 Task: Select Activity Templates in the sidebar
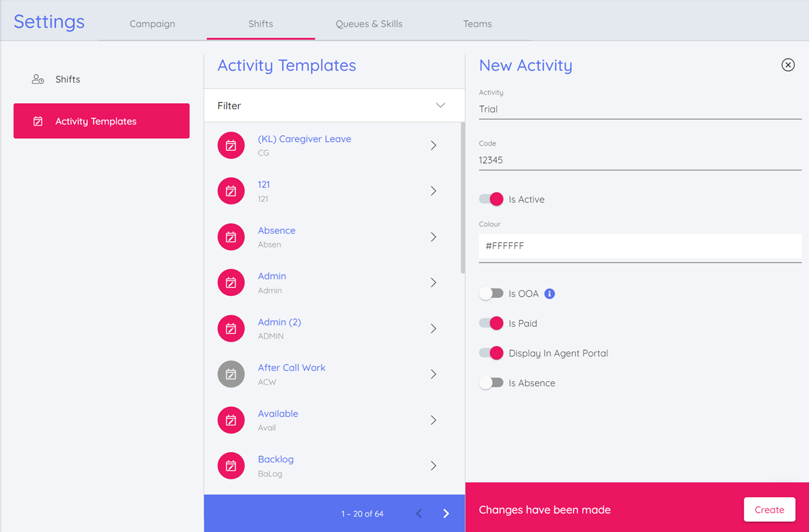click(x=101, y=121)
